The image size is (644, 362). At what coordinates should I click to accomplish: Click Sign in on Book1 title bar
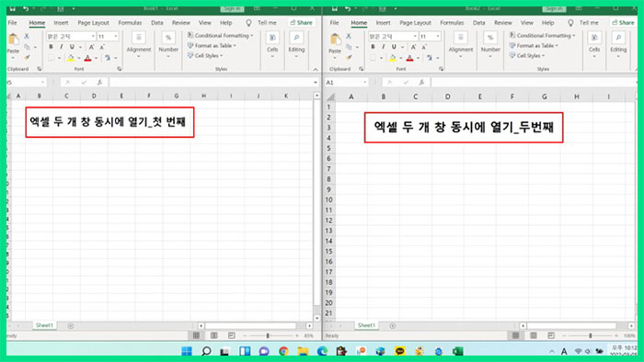(x=232, y=8)
